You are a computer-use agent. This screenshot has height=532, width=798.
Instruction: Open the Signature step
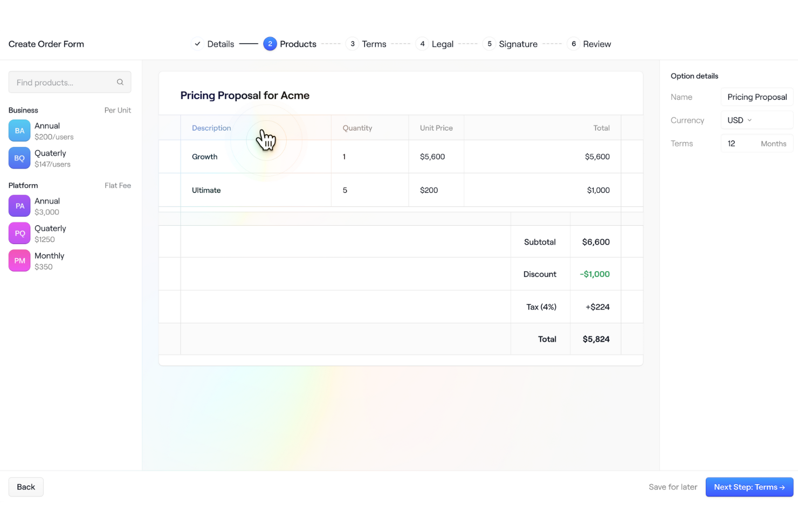[x=518, y=44]
